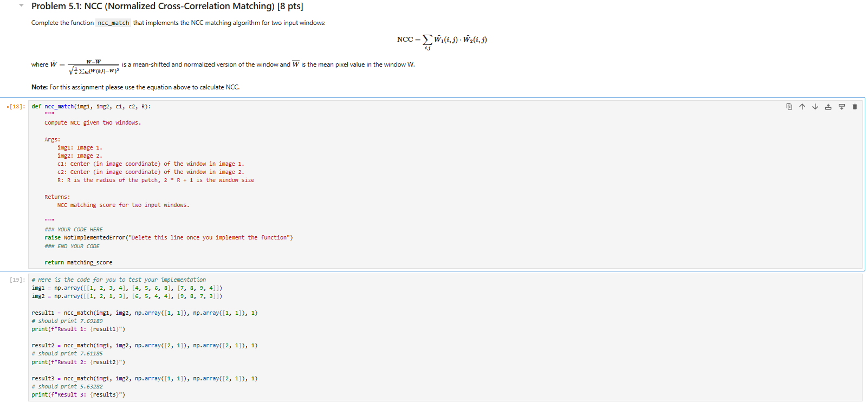
Task: Click the comment '# should print 5.63282'
Action: [67, 387]
